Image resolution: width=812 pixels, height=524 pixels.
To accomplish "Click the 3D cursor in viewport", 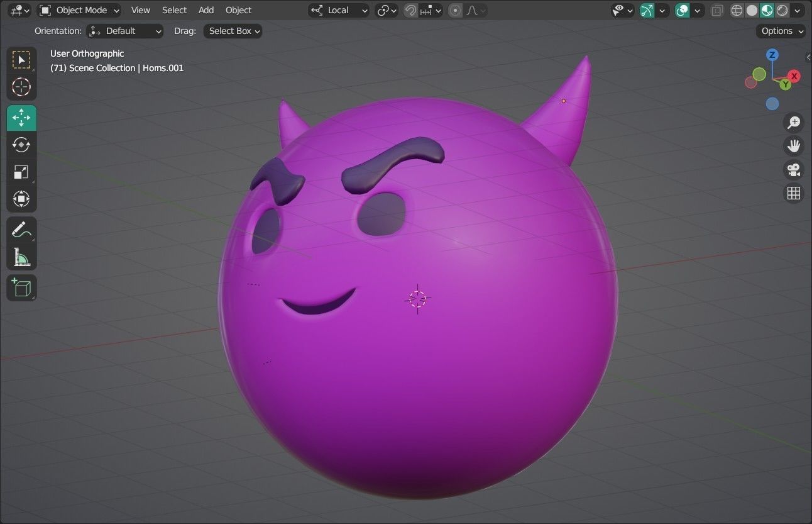I will coord(417,299).
